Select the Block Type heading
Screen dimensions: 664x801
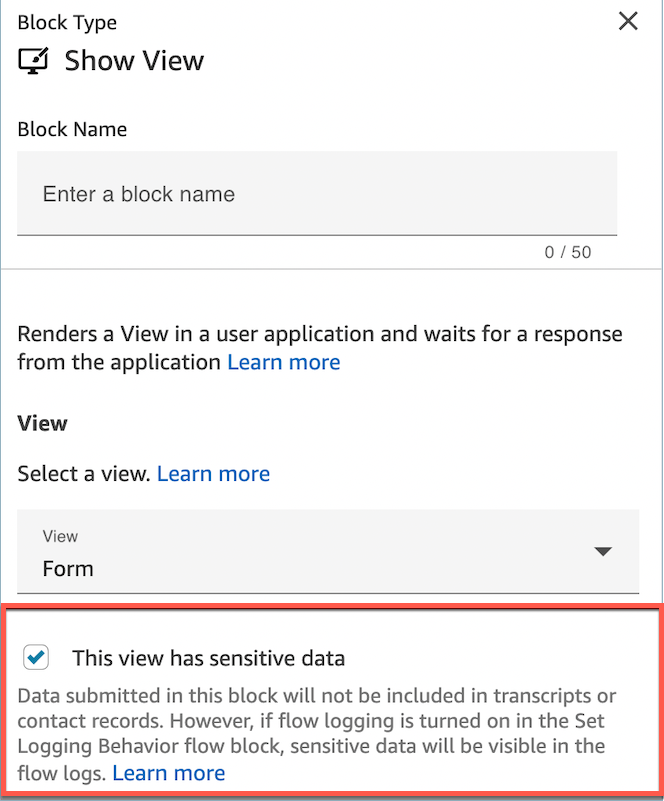(x=67, y=22)
